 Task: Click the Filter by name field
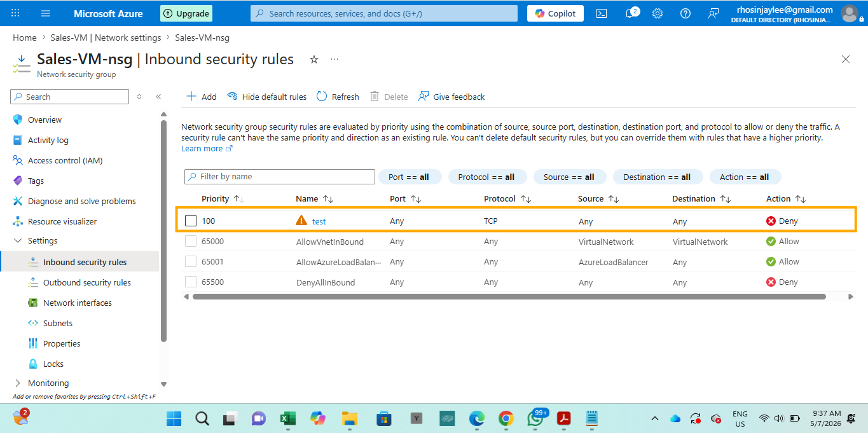coord(280,177)
